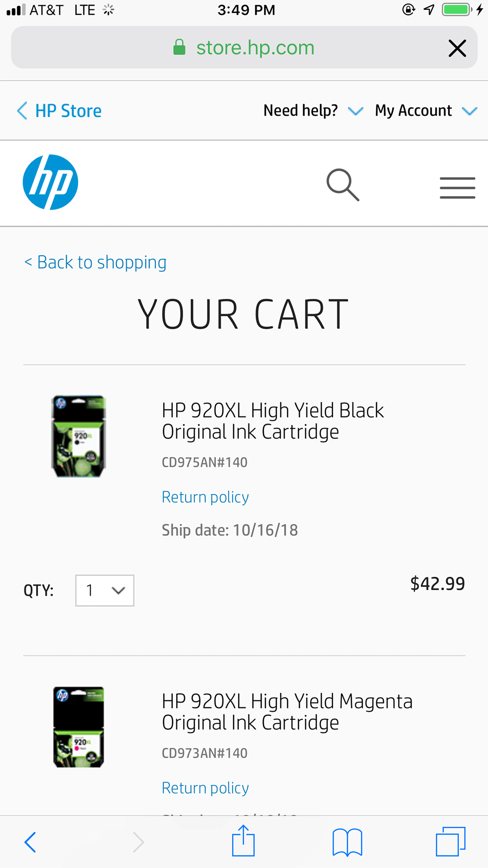The image size is (488, 868).
Task: Stop loading with the X button
Action: pos(457,48)
